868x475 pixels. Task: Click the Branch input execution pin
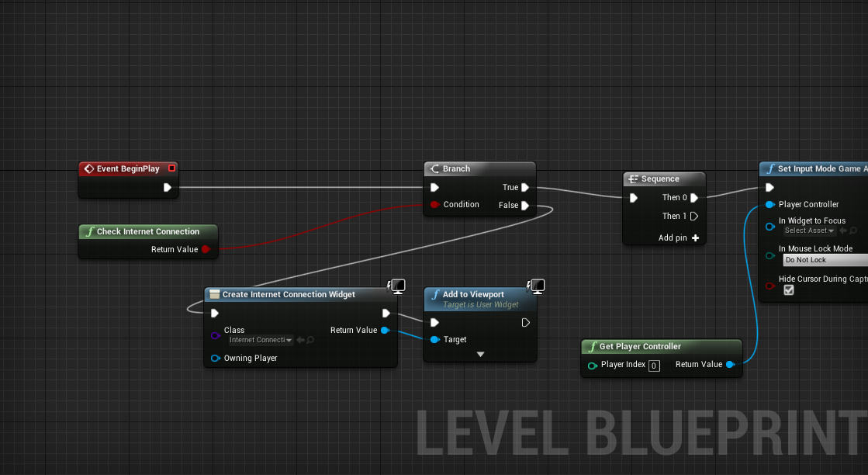tap(434, 188)
